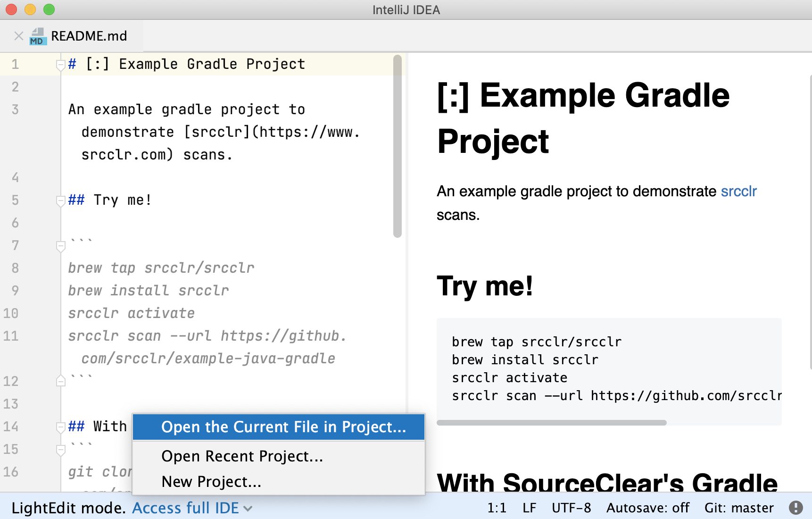Click the Git: master branch widget
Viewport: 812px width, 519px height.
pos(738,508)
